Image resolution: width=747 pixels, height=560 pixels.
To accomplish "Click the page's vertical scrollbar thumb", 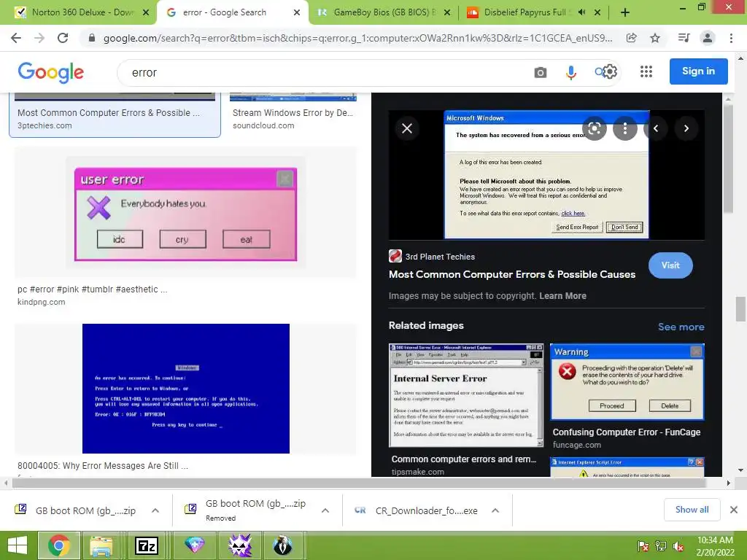I will 740,308.
